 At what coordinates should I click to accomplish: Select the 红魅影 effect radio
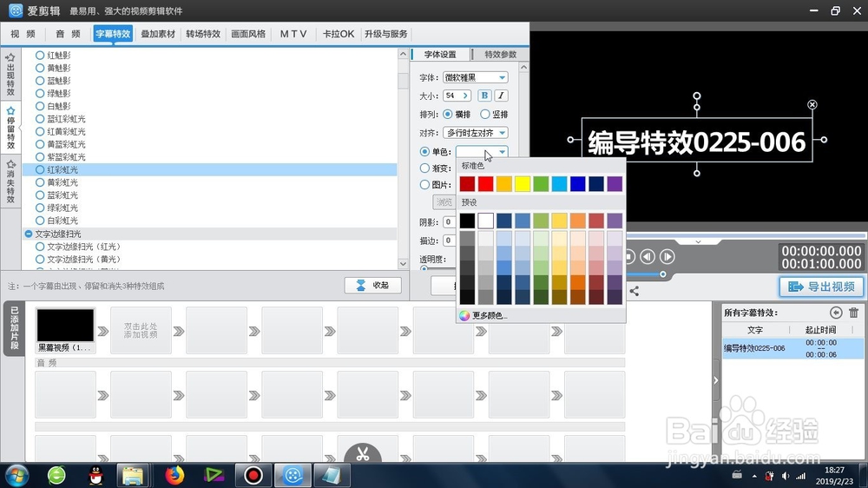click(40, 56)
